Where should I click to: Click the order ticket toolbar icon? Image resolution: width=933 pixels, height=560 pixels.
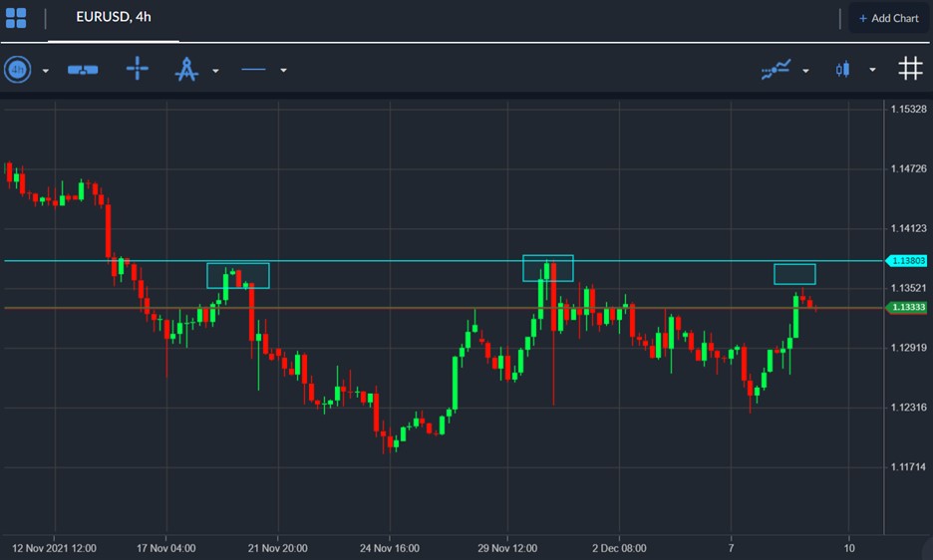[83, 70]
